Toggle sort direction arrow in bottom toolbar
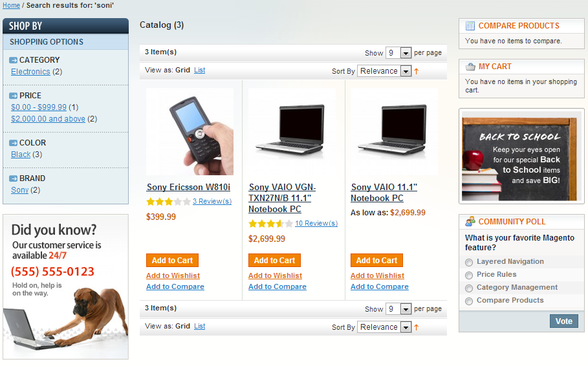The height and width of the screenshot is (366, 588). (416, 327)
